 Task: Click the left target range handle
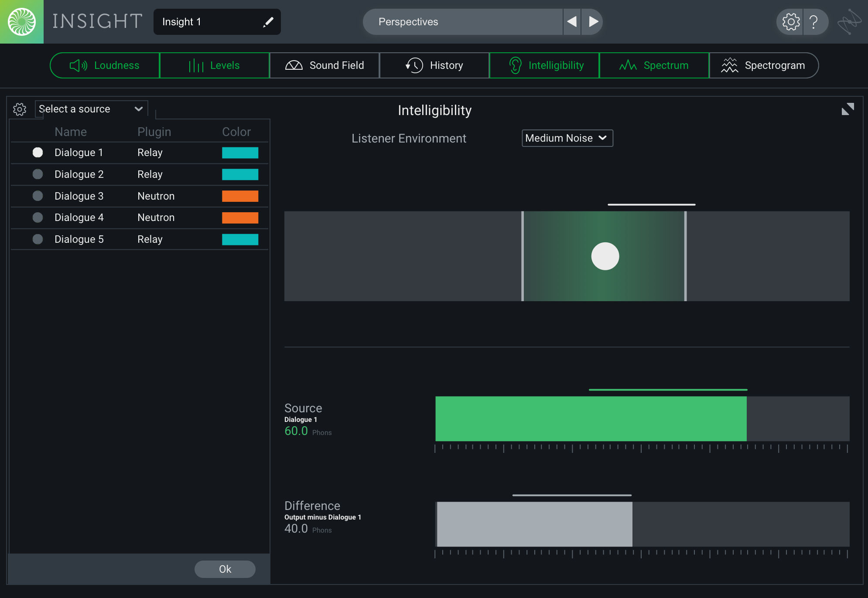(x=523, y=256)
